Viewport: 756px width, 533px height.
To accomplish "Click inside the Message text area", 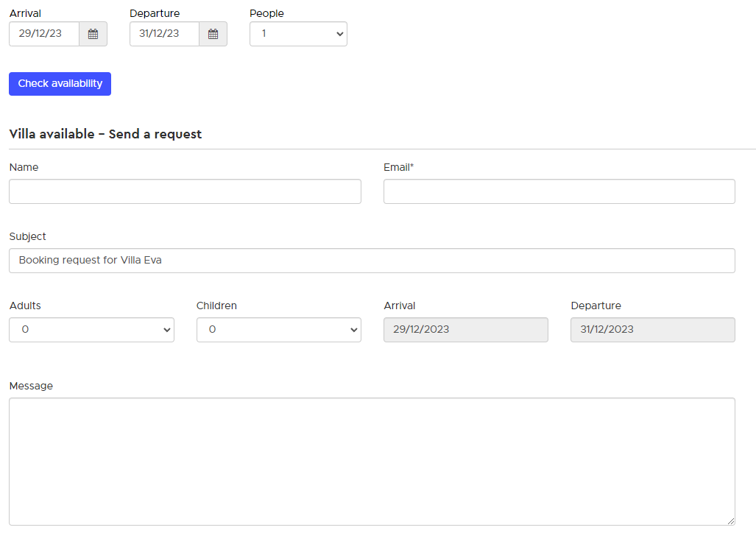I will tap(372, 462).
